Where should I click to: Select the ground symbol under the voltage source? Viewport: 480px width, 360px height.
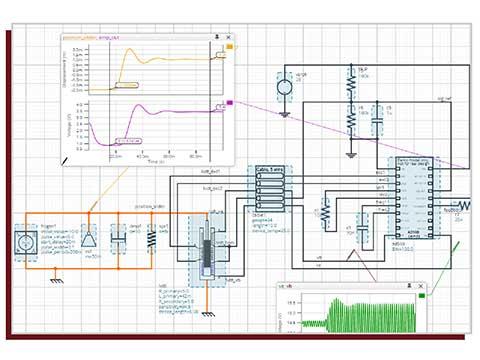[284, 115]
